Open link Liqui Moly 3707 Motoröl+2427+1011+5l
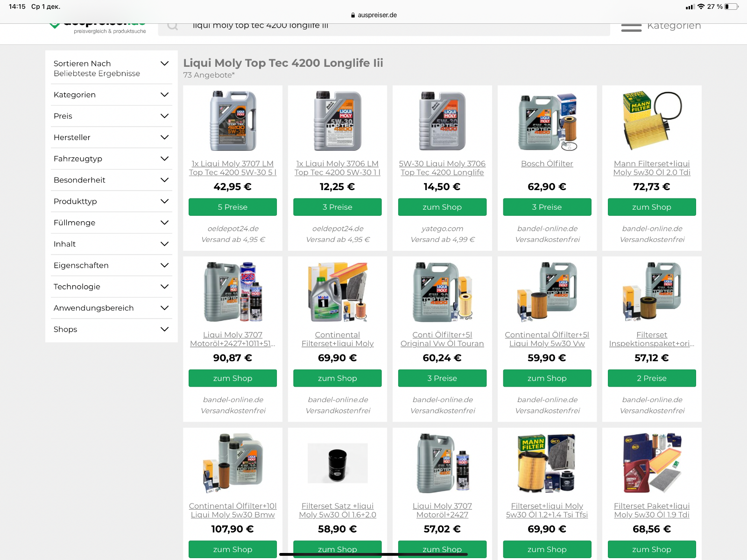The width and height of the screenshot is (747, 560). click(233, 339)
